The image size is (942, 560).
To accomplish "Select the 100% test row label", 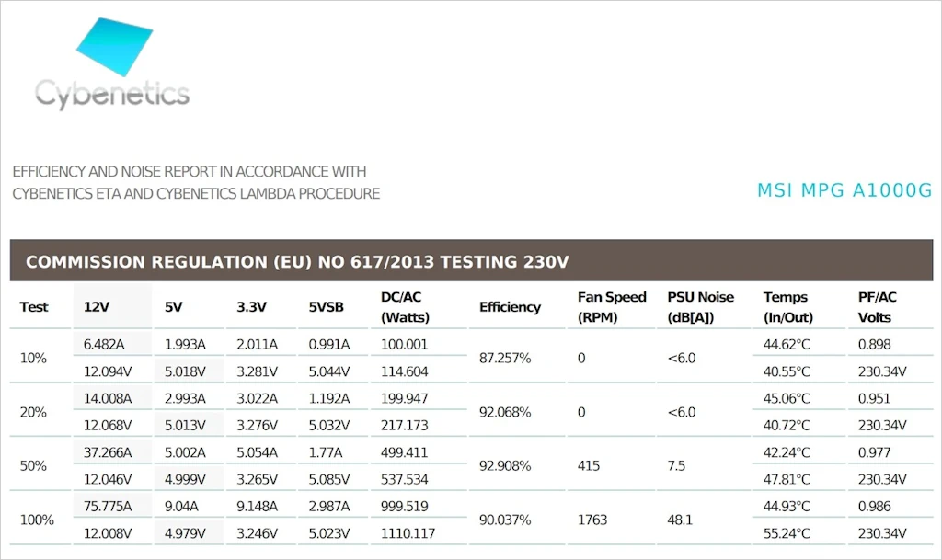I will (x=37, y=520).
